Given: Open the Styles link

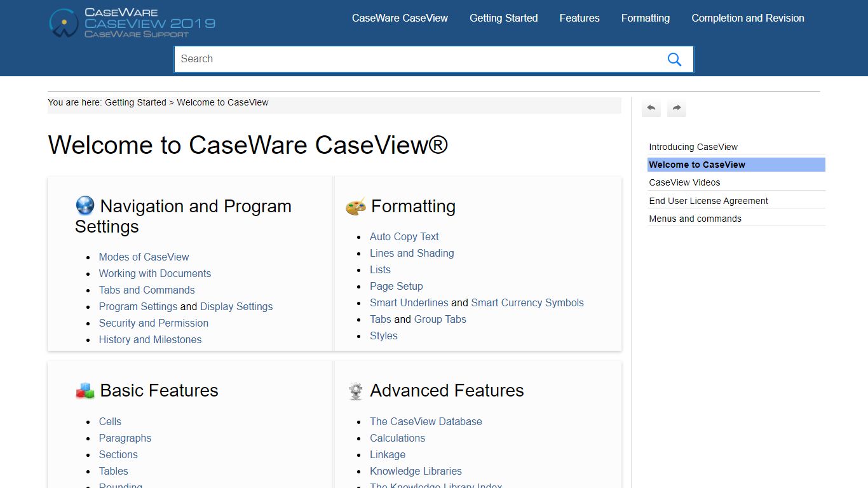Looking at the screenshot, I should [x=384, y=335].
